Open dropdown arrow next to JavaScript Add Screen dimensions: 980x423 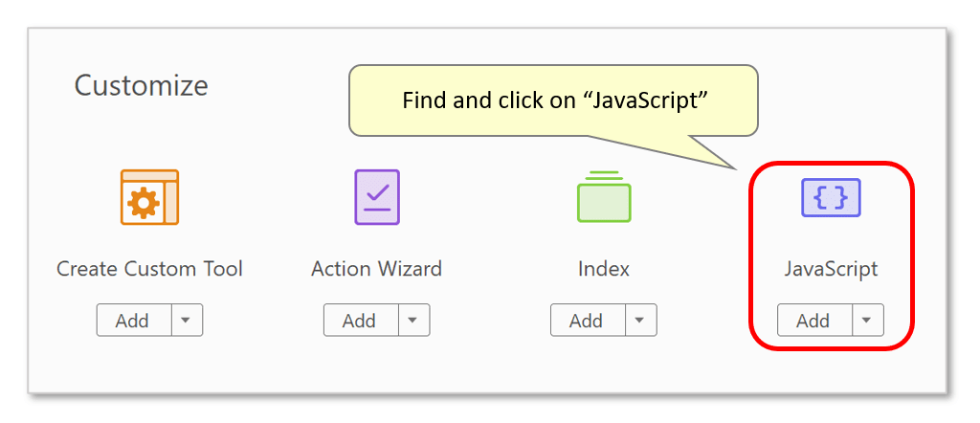(x=867, y=321)
